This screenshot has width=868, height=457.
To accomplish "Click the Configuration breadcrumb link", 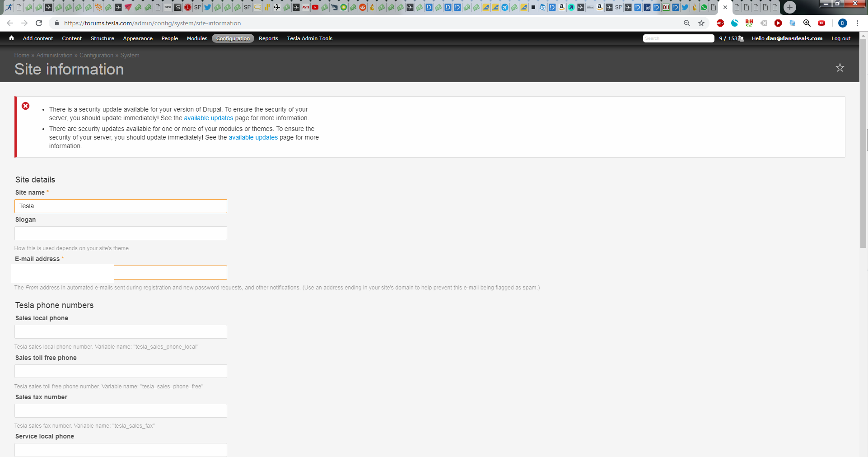I will coord(96,55).
